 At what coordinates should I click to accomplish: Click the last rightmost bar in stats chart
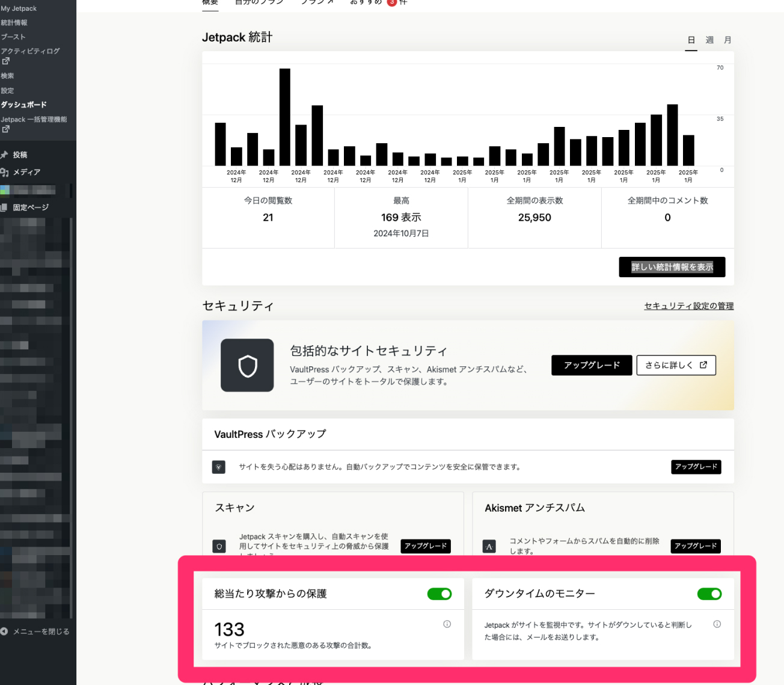[688, 150]
